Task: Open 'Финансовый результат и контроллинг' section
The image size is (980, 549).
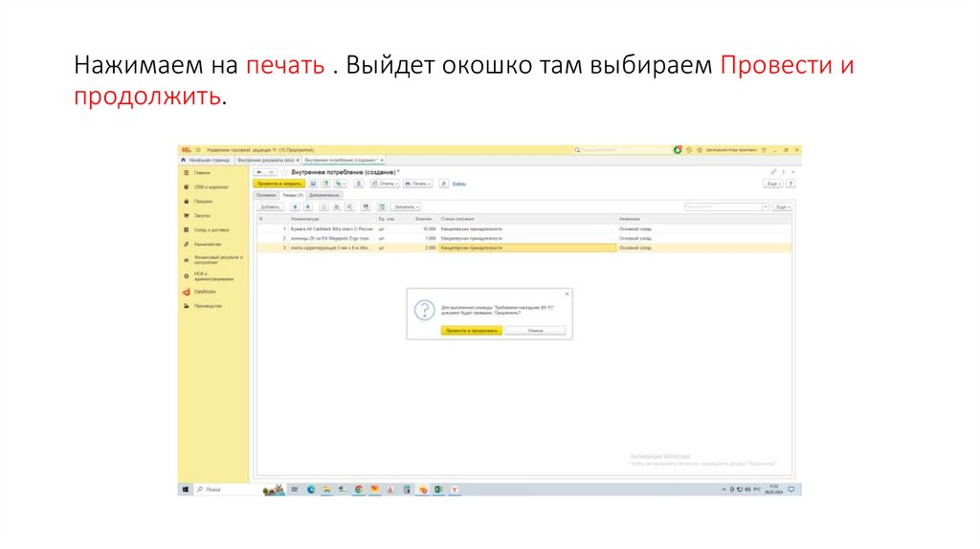Action: 217,260
